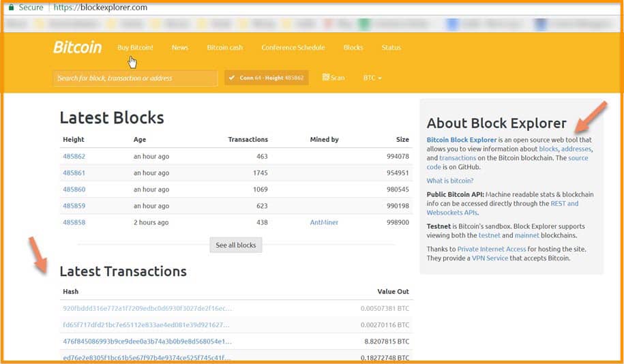Open the Blocks menu item

353,47
